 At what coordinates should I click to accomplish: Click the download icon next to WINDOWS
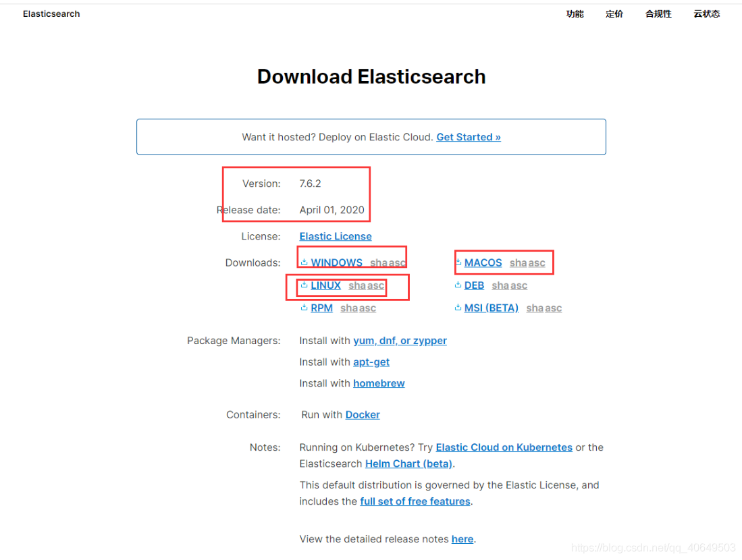coord(304,262)
